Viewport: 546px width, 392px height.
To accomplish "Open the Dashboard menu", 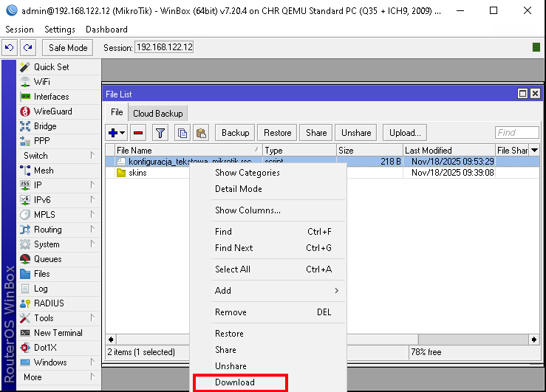I will click(106, 30).
